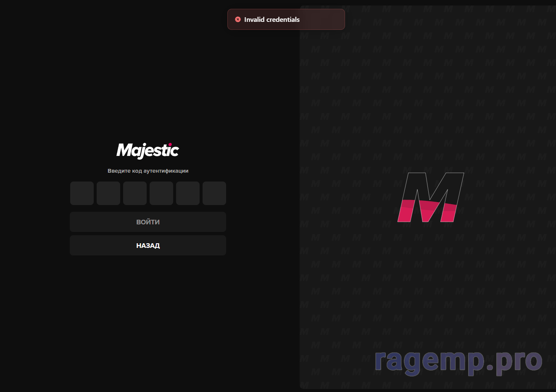Go back using the НАЗАД button

pos(148,245)
